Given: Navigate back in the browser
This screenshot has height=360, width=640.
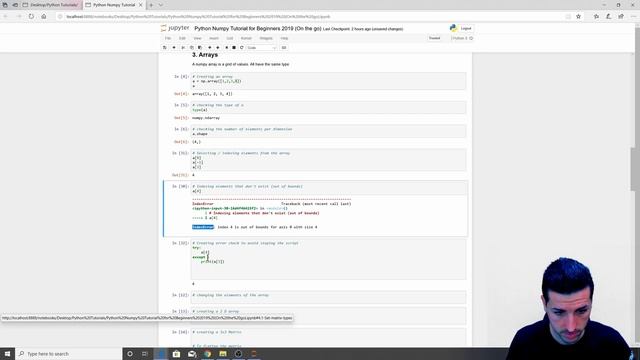Looking at the screenshot, I should pyautogui.click(x=6, y=17).
